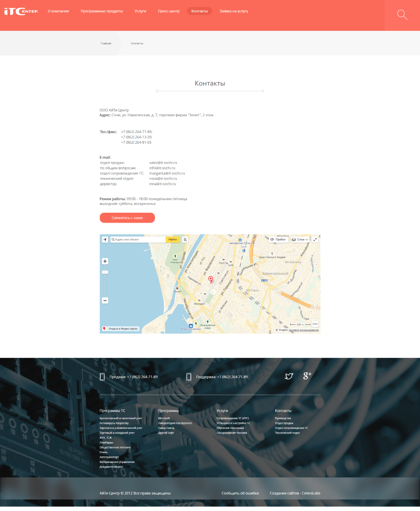Screen dimensions: 420x511
Task: Open the map routes icon beside Найти
Action: (x=185, y=239)
